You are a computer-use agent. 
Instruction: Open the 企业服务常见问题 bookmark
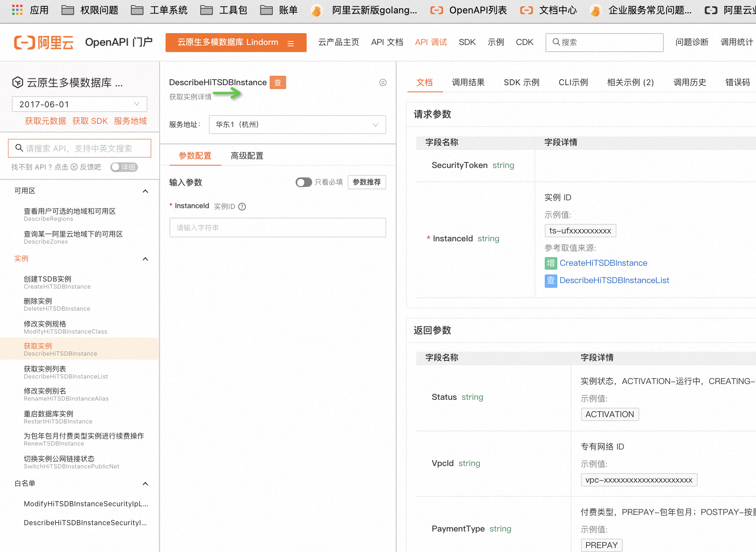(641, 10)
